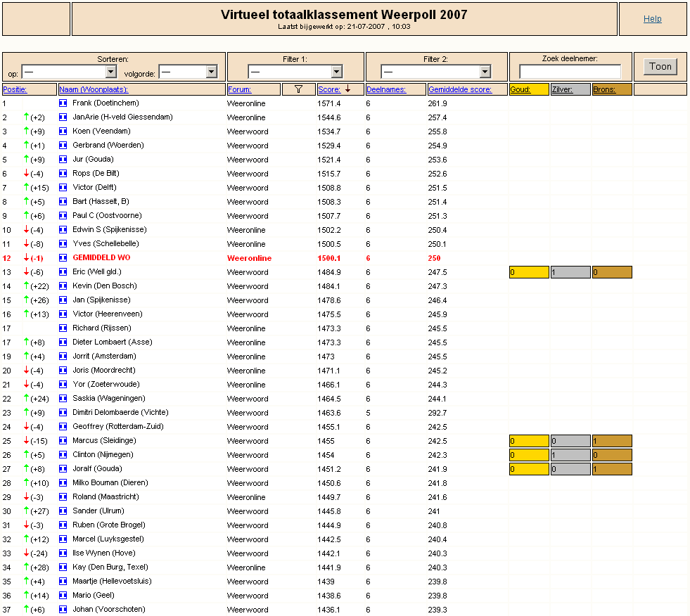The height and width of the screenshot is (616, 690).
Task: Focus the Zoek deelnemer search field
Action: (570, 71)
